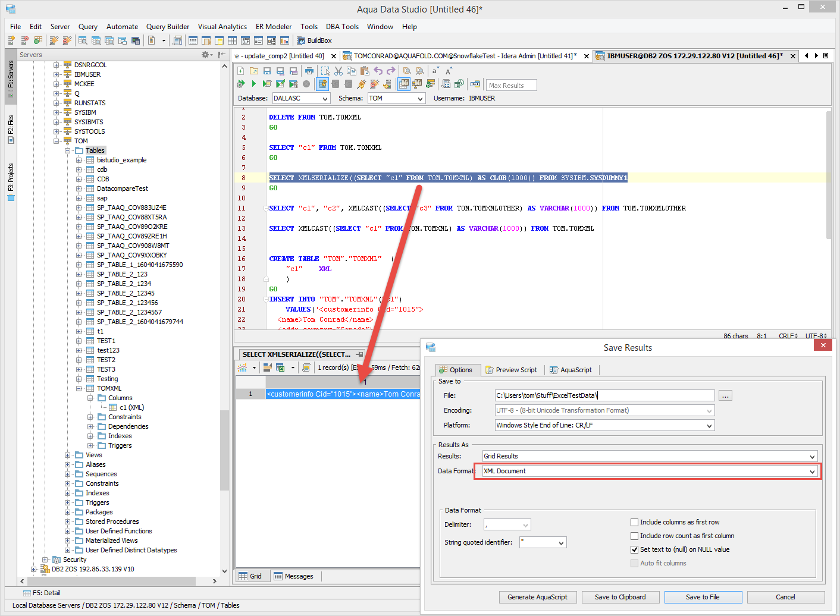
Task: Open the DBA Tools menu
Action: [342, 27]
